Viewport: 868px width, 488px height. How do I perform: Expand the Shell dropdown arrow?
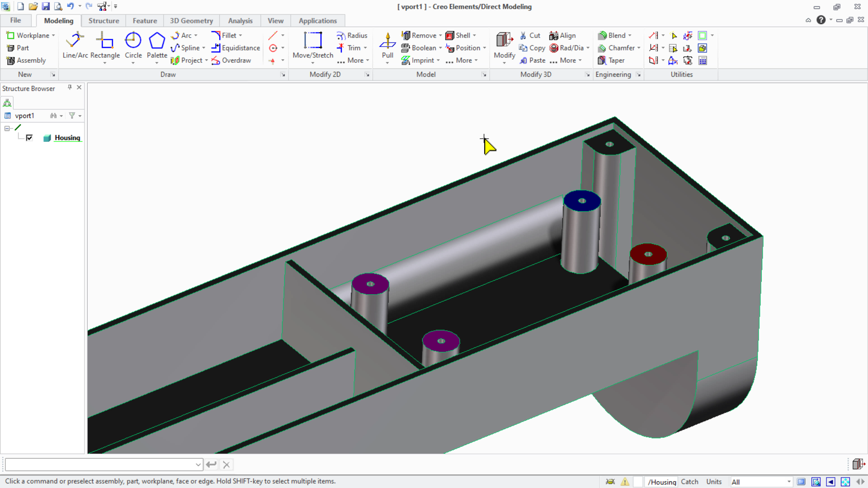coord(474,35)
